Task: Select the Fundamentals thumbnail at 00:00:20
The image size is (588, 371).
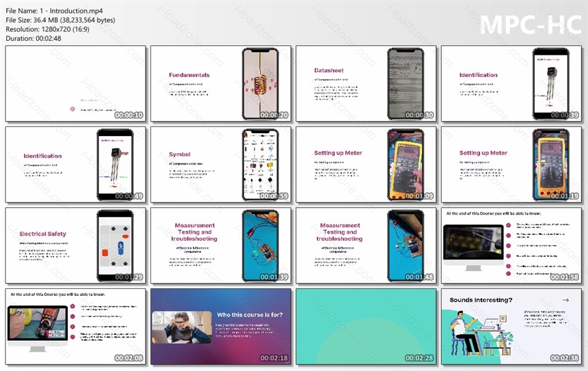Action: [x=220, y=83]
